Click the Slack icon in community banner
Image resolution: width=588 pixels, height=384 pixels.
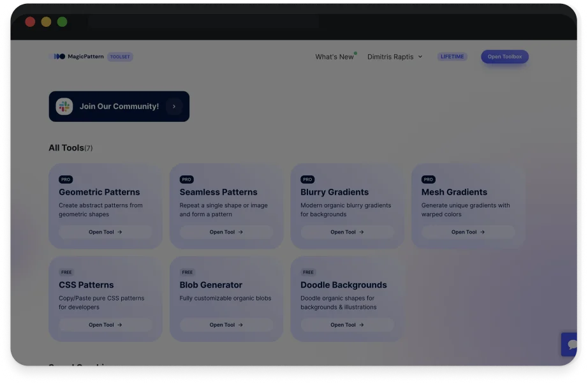tap(64, 107)
